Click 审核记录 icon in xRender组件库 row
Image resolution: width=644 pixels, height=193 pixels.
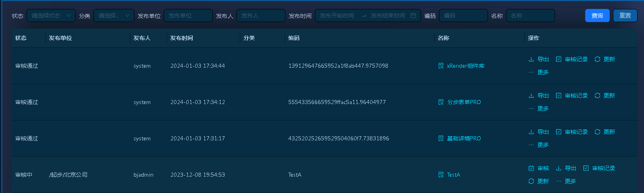(559, 59)
